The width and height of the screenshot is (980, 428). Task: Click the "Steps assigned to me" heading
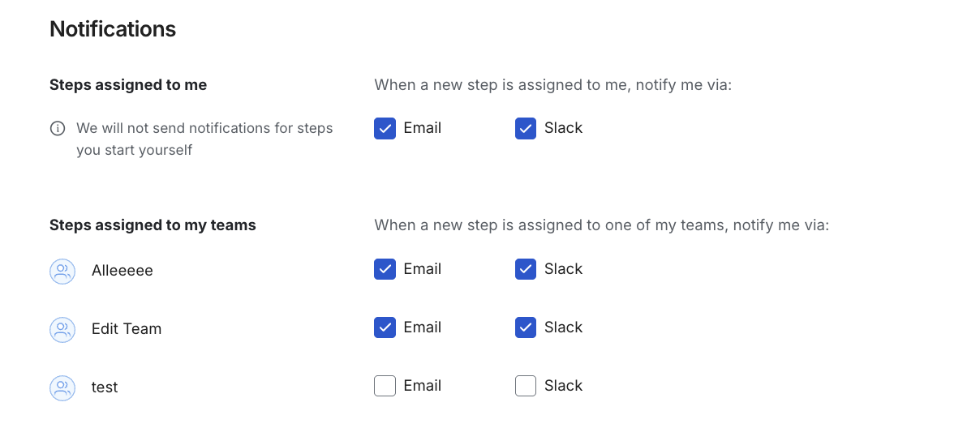click(x=128, y=85)
